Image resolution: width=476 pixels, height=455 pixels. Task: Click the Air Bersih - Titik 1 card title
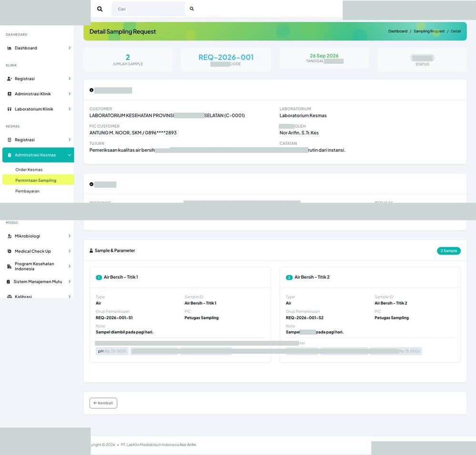[x=121, y=277]
